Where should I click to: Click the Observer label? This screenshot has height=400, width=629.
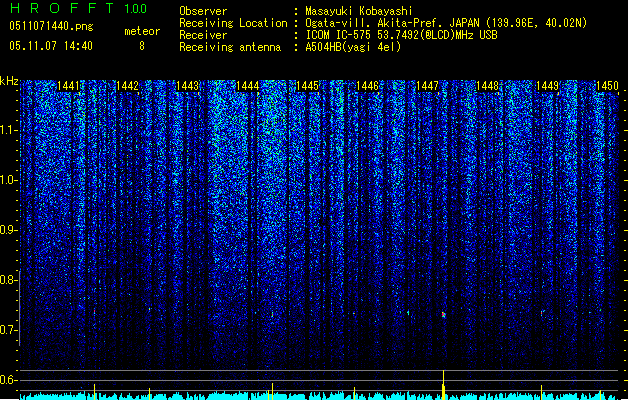click(203, 11)
